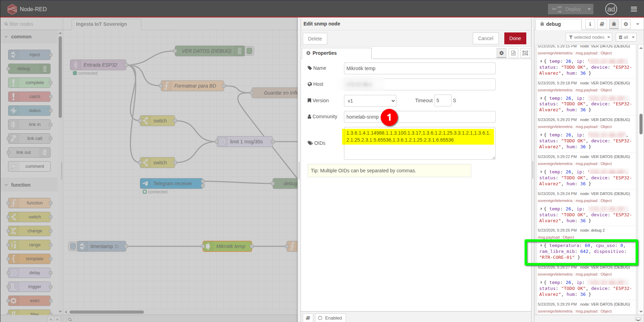Select the 'link call' palette node
The image size is (644, 322).
click(29, 138)
